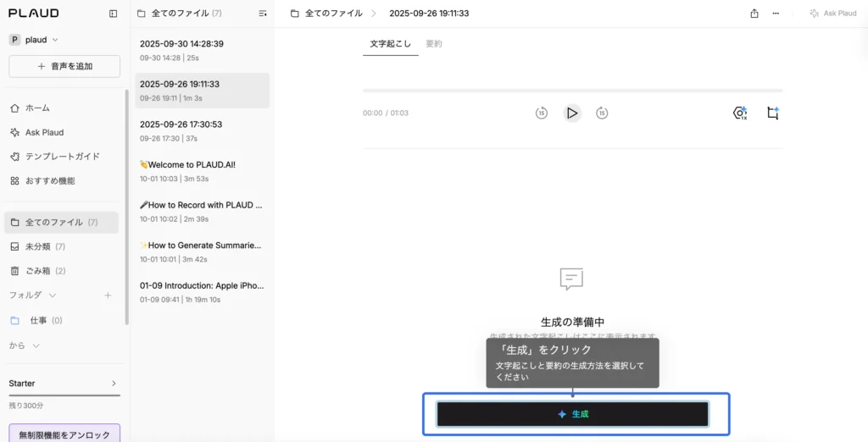Screen dimensions: 868x442
Task: Click the file list sort/filter icon
Action: 263,14
